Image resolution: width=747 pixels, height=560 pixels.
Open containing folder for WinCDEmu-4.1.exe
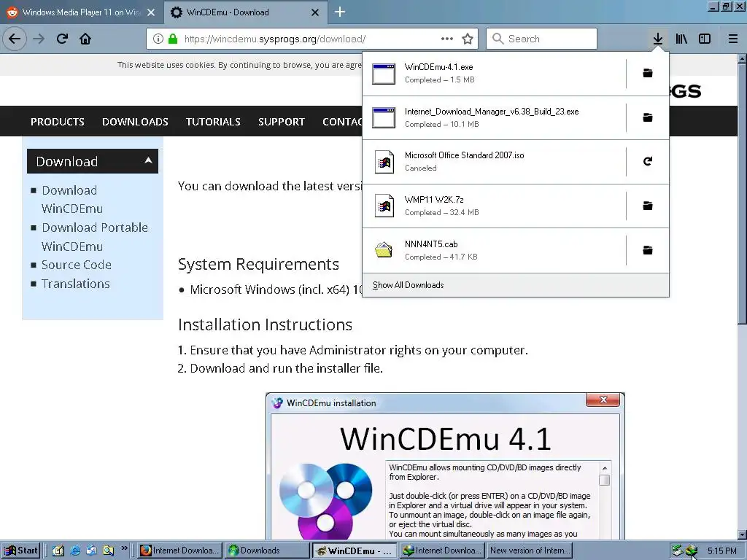pos(648,73)
